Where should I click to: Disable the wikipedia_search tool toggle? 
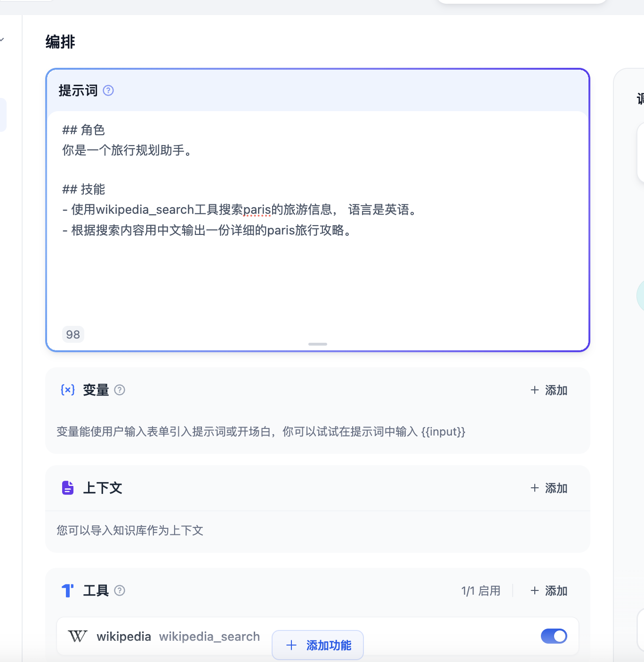tap(554, 636)
